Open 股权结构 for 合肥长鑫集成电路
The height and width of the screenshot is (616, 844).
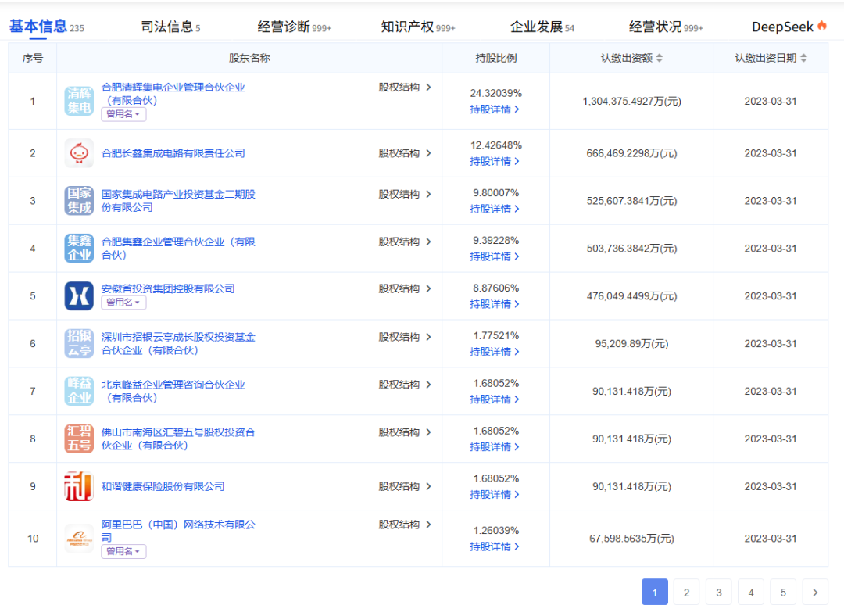coord(405,153)
